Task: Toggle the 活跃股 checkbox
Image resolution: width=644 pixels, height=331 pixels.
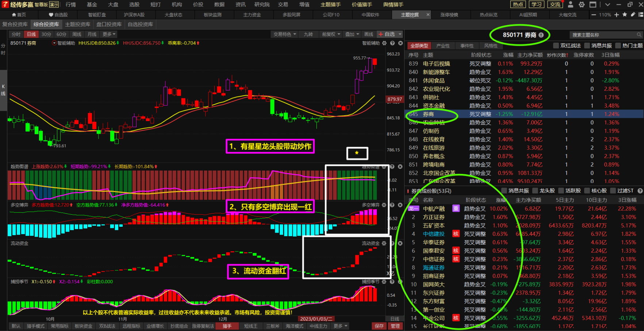Action: [x=561, y=191]
